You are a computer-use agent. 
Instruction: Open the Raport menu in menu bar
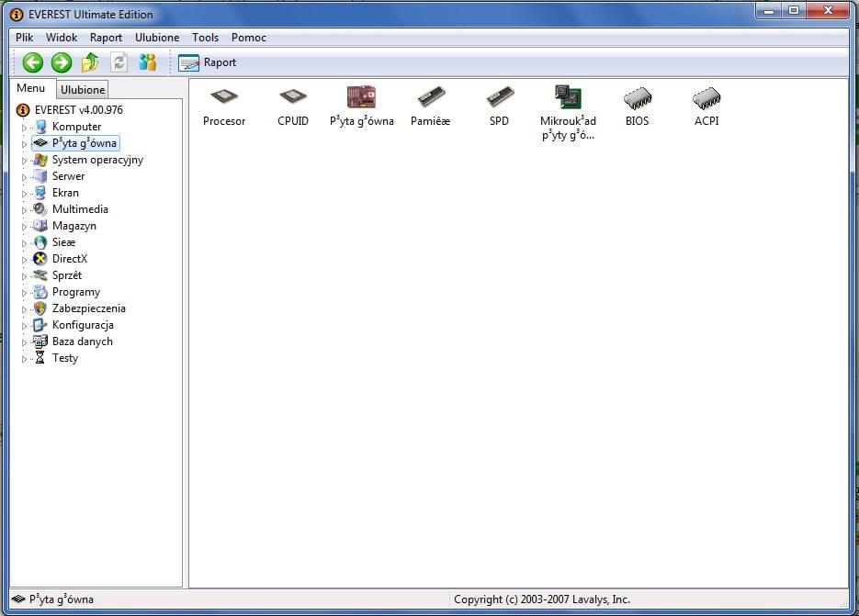[106, 38]
